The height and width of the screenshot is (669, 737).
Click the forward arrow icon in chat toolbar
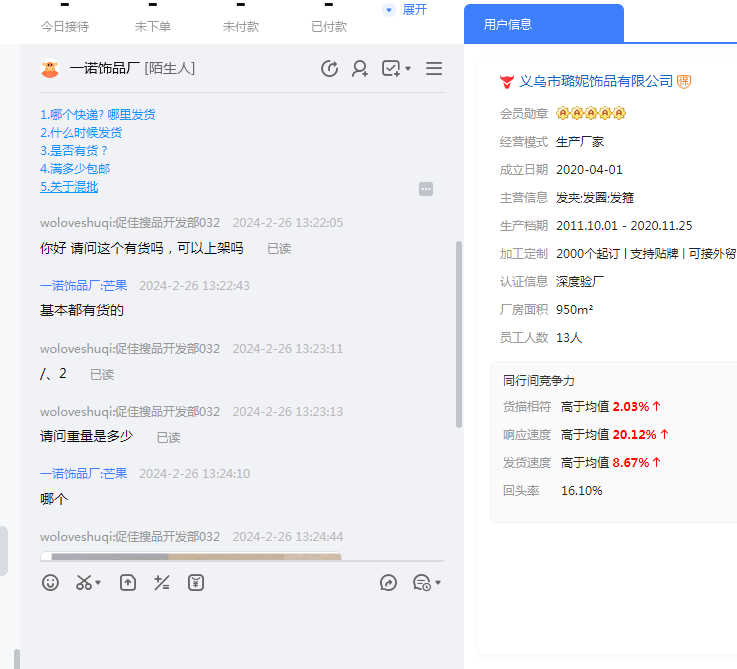click(x=388, y=582)
